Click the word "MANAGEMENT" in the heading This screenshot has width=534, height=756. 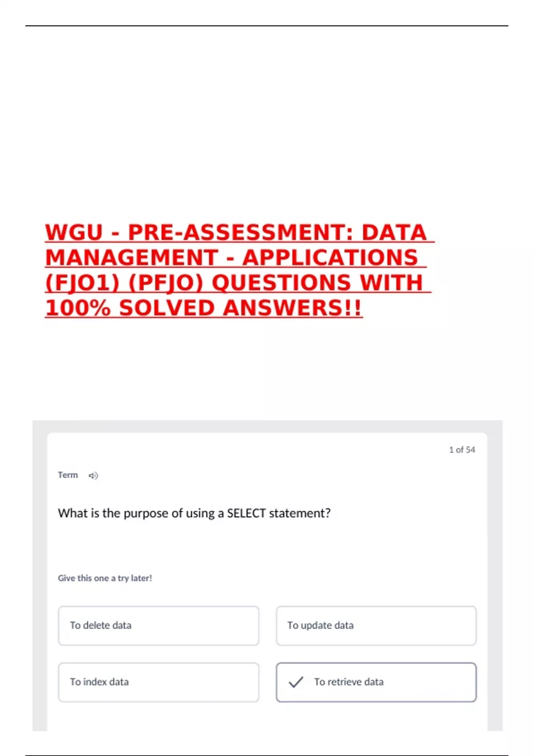click(x=132, y=258)
